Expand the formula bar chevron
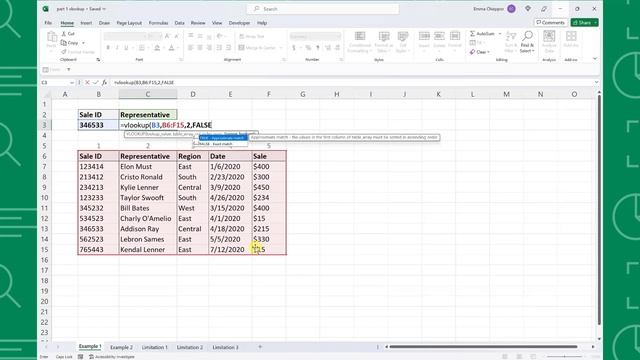The height and width of the screenshot is (360, 640). point(596,82)
